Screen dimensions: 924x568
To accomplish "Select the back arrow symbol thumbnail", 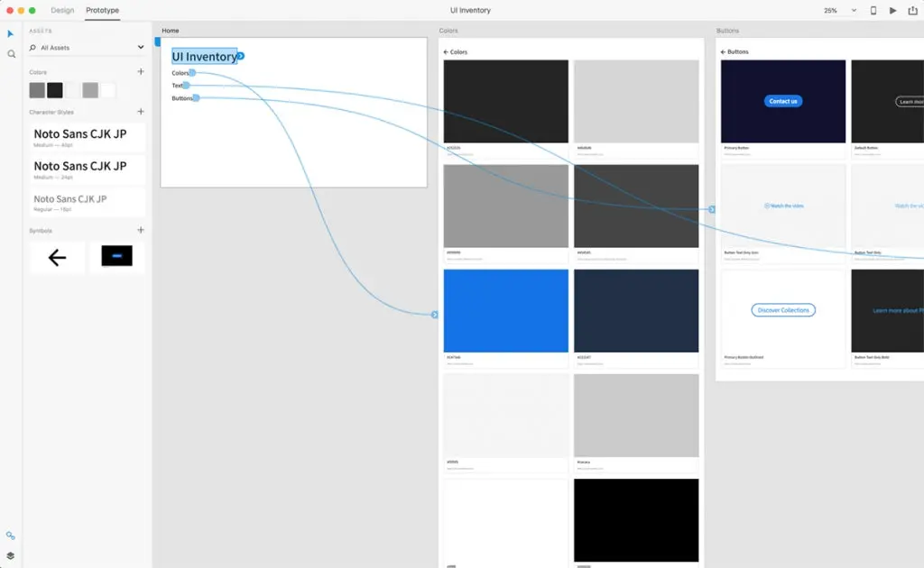I will [57, 258].
